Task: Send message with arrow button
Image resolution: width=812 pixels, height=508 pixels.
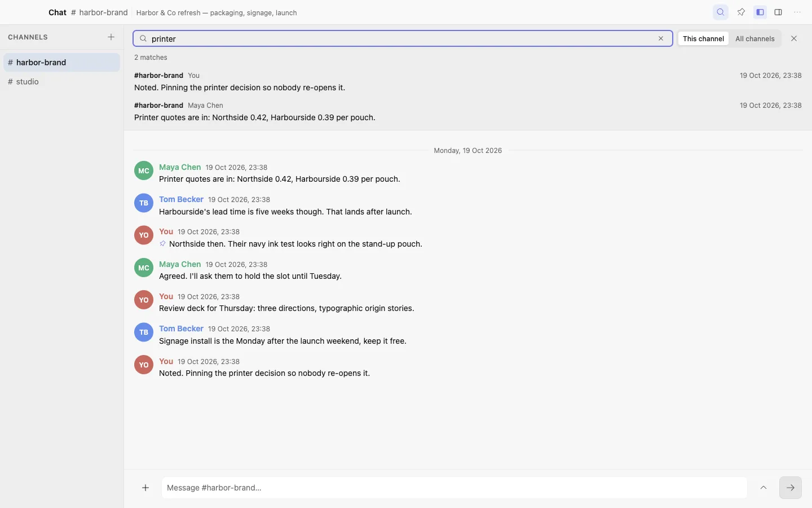Action: coord(791,488)
